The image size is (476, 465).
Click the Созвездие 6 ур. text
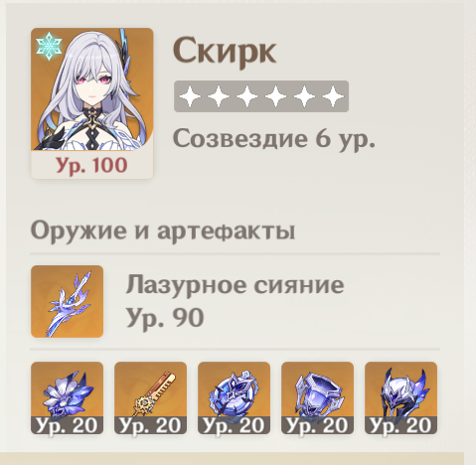[274, 139]
